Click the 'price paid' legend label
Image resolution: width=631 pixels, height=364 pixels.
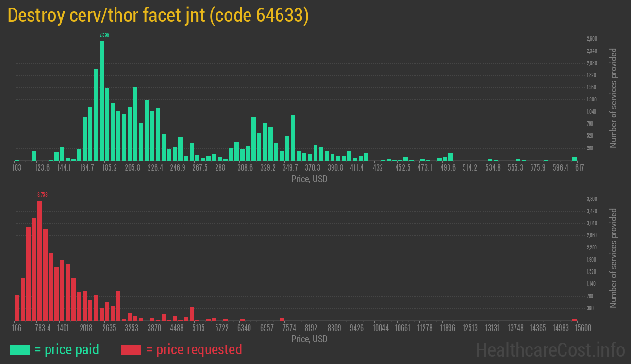(x=67, y=349)
